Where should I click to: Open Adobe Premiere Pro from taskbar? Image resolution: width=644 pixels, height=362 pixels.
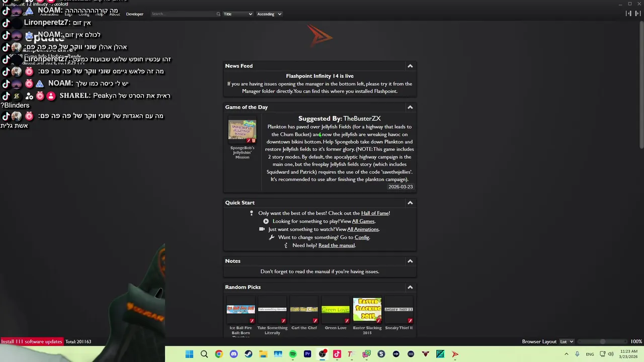click(307, 354)
